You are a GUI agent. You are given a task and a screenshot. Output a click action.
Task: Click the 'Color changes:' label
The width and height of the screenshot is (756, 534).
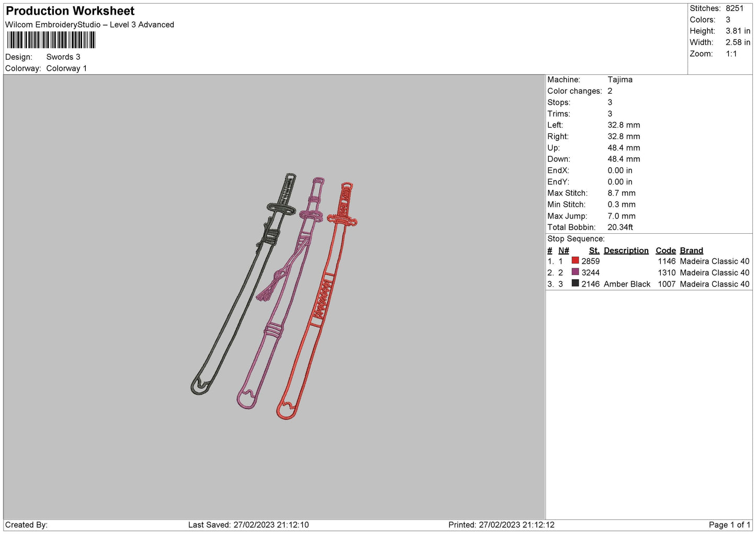click(x=574, y=91)
